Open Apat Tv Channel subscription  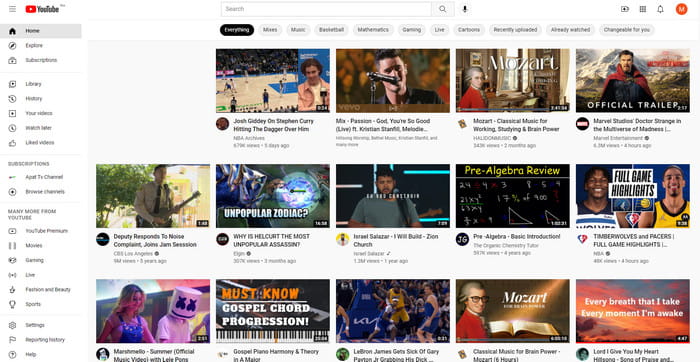[x=41, y=177]
